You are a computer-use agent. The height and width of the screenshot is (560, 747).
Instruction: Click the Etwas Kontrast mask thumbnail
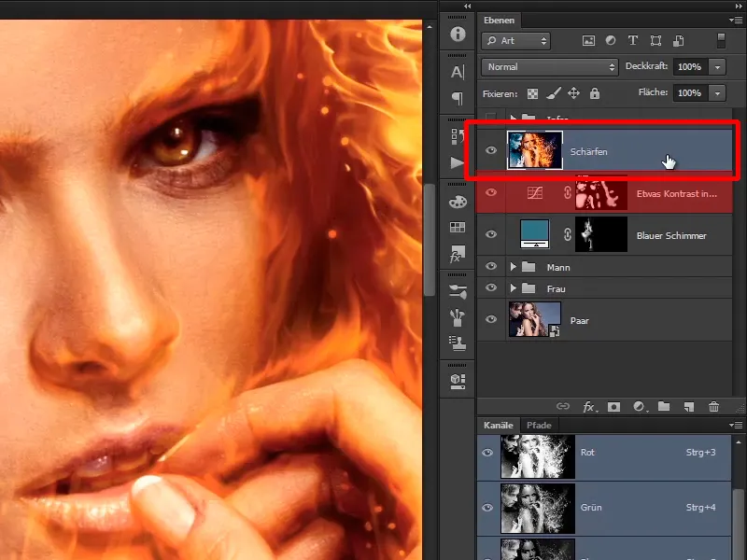(601, 192)
